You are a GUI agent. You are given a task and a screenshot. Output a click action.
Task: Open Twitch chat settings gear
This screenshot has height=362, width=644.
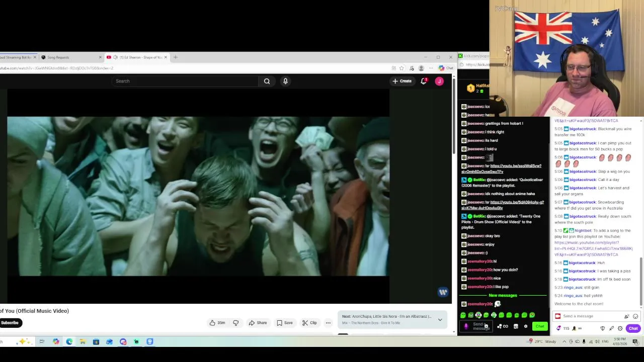[x=620, y=328]
